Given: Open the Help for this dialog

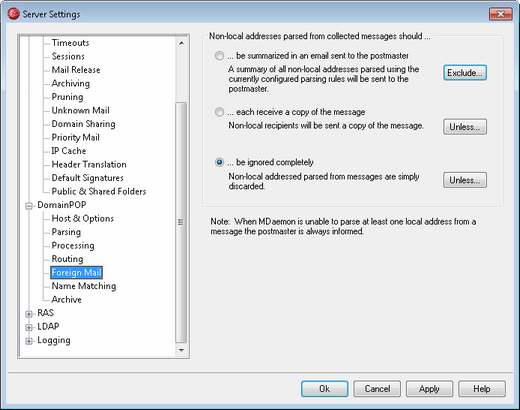Looking at the screenshot, I should point(482,389).
